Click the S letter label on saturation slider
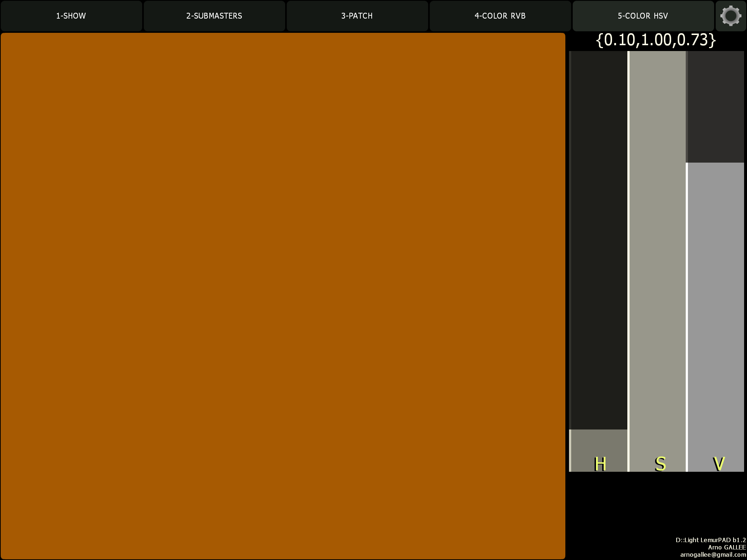Image resolution: width=747 pixels, height=560 pixels. [660, 464]
